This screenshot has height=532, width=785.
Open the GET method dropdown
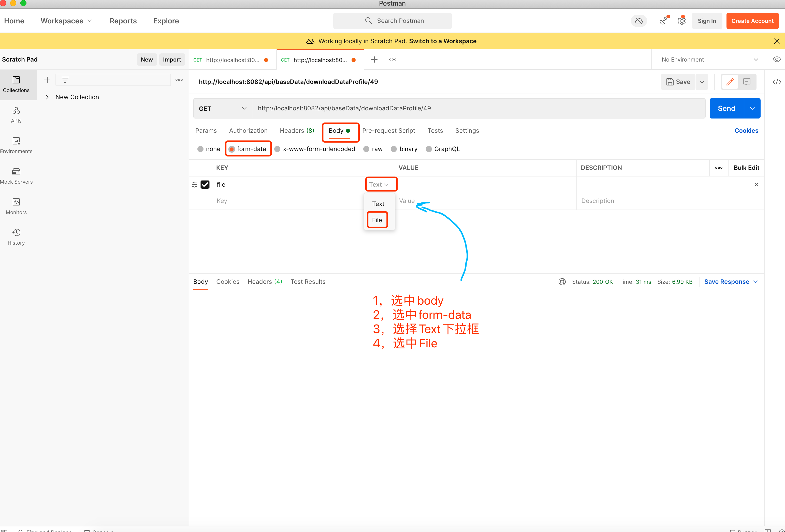(x=223, y=108)
